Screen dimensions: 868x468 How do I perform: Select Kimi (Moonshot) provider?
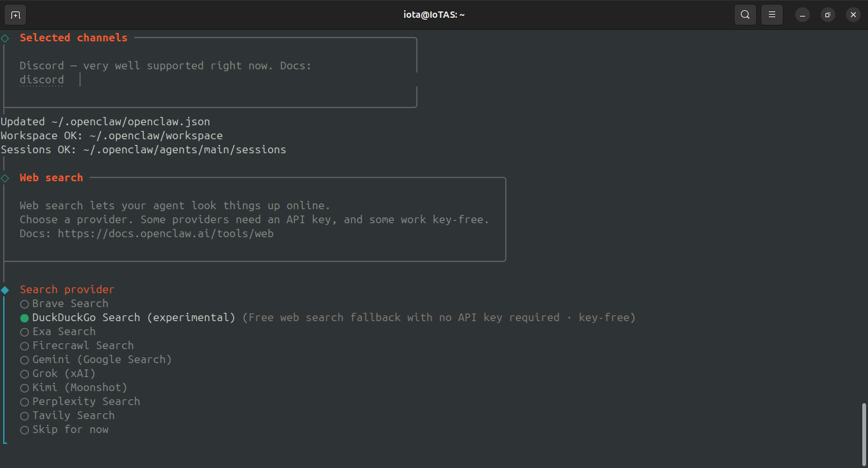[x=74, y=387]
